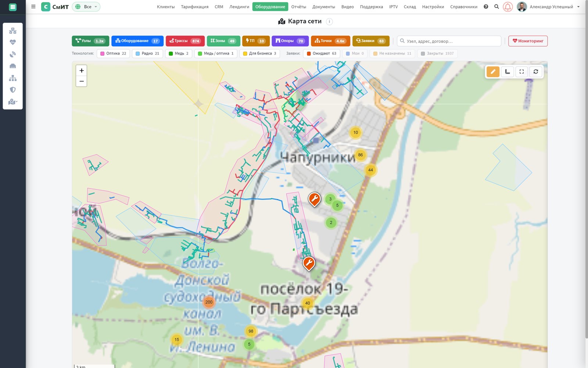Open the Отчёты menu
588x368 pixels.
298,7
